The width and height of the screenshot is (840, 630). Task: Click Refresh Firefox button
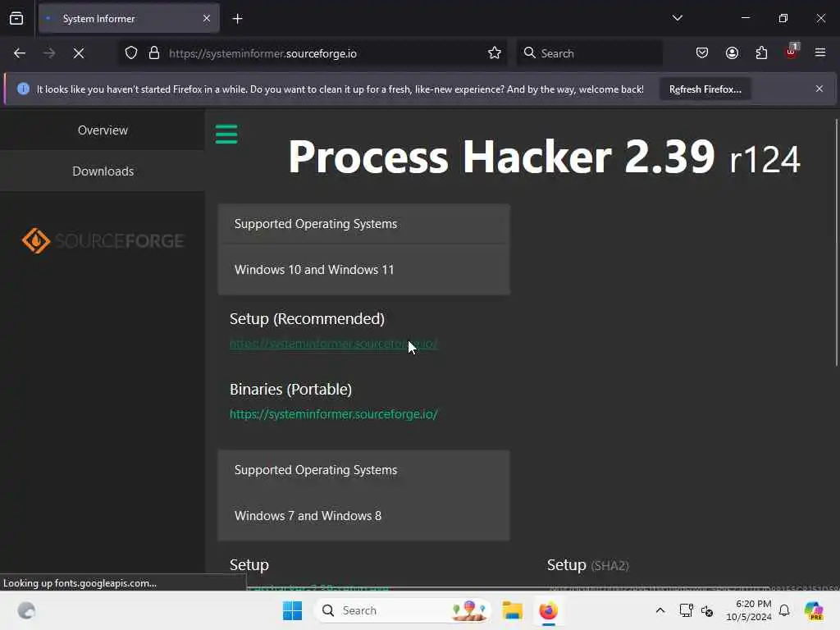705,89
